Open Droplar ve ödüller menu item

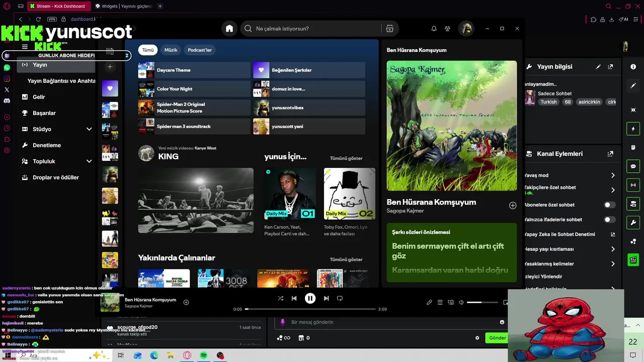coord(56,177)
